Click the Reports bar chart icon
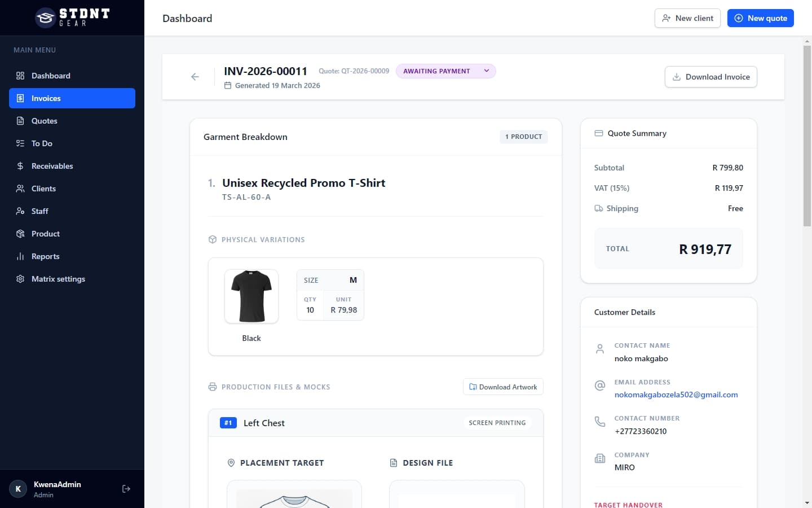 pyautogui.click(x=20, y=256)
